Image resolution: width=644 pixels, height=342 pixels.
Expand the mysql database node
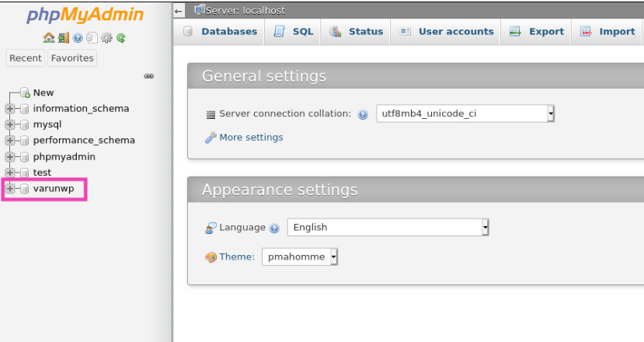pos(10,124)
